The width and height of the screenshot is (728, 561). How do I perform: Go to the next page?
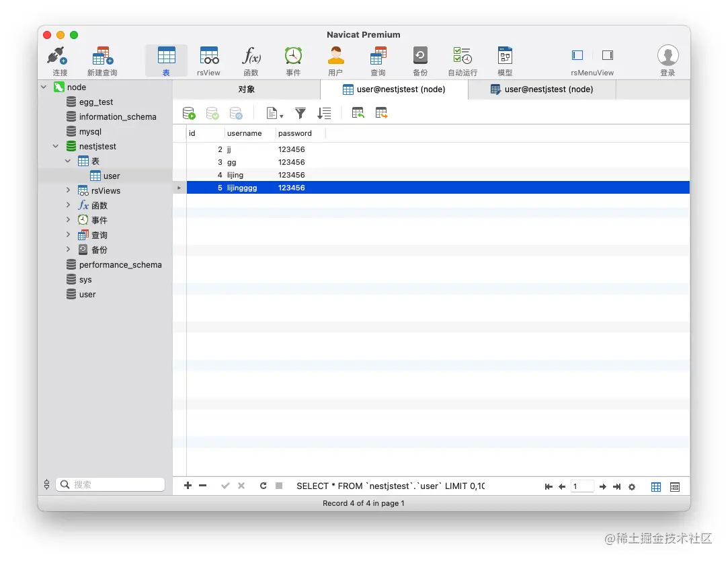coord(603,486)
